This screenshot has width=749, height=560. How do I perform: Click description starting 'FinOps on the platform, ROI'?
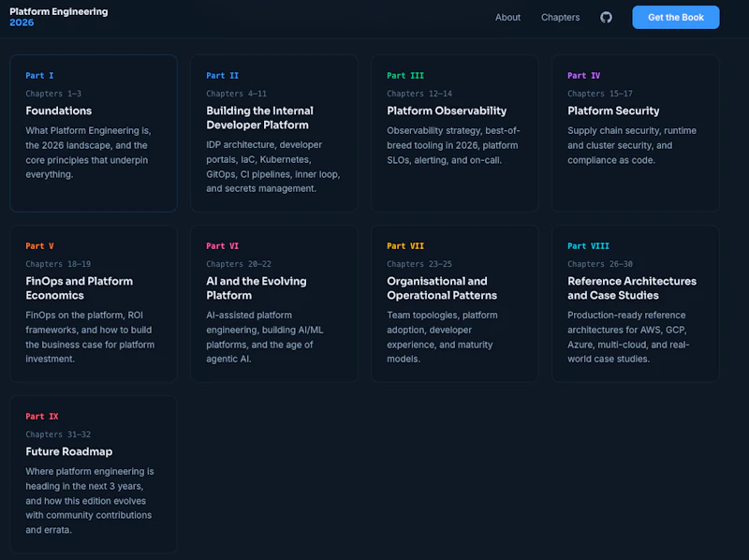(90, 337)
